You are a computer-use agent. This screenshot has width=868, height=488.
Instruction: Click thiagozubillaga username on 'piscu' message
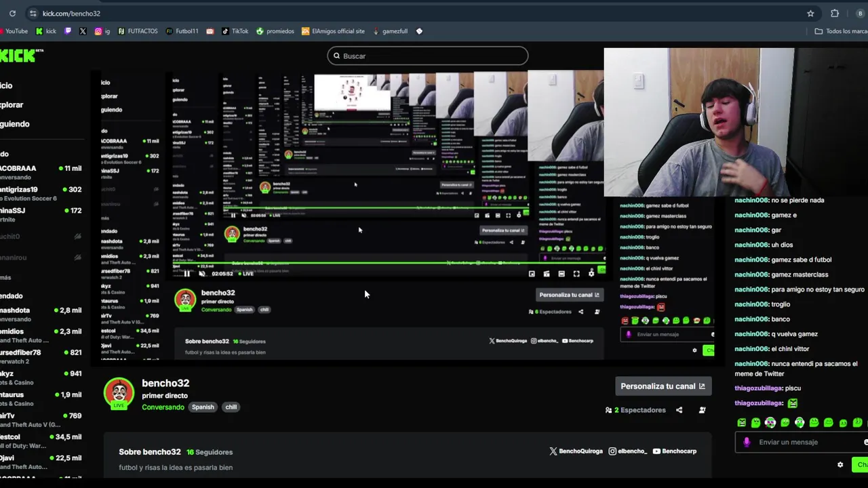[758, 388]
